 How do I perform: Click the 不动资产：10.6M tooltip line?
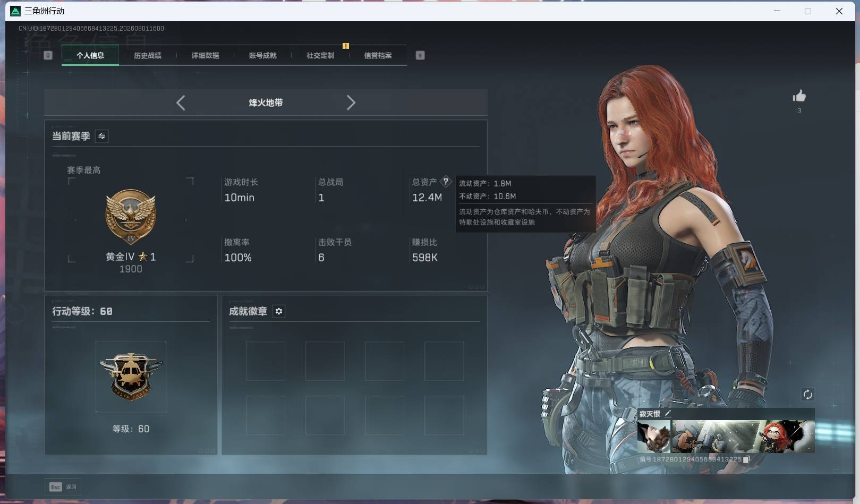488,196
